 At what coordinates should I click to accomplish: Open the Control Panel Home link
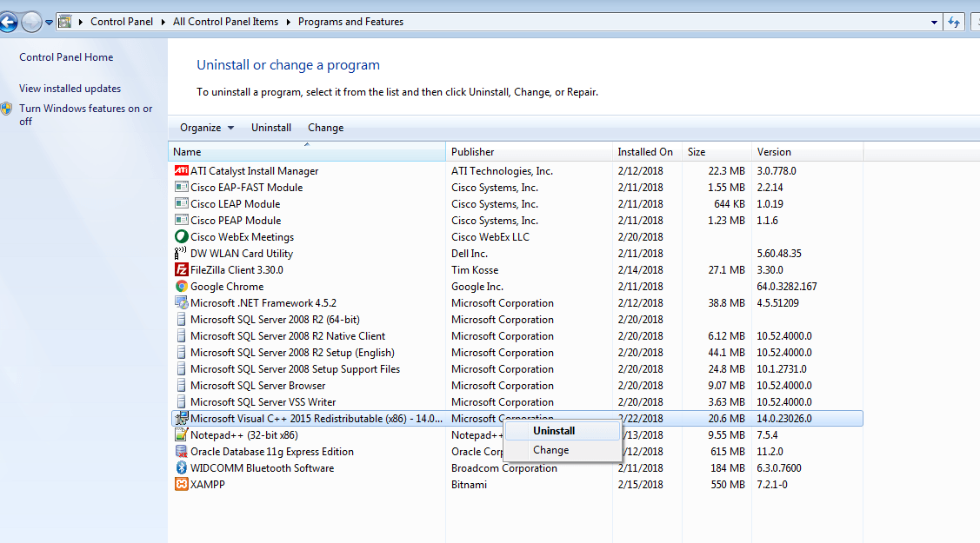(x=66, y=57)
